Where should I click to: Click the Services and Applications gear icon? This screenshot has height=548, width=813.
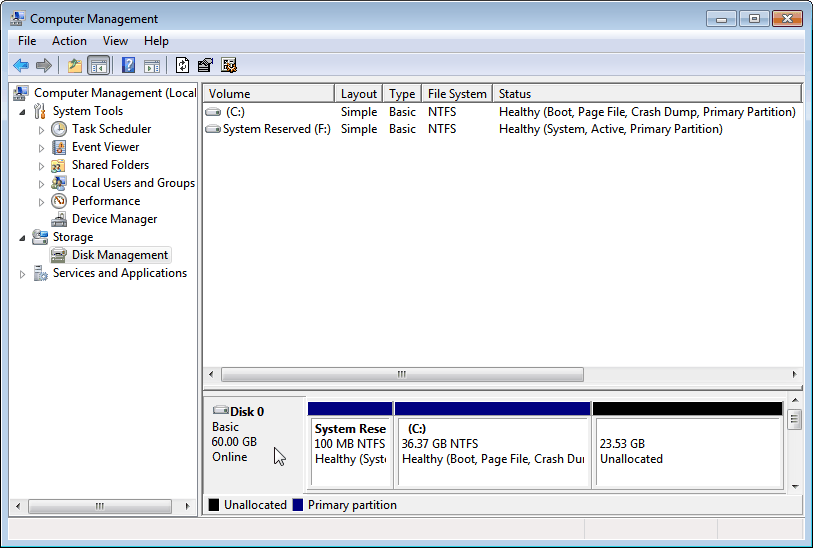click(x=40, y=273)
